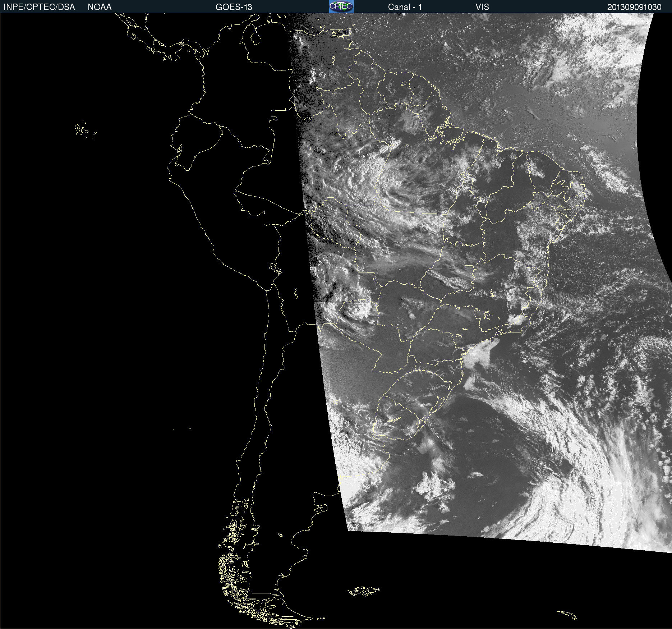This screenshot has width=672, height=629.
Task: Select the timestamp 201309091030
Action: click(634, 7)
